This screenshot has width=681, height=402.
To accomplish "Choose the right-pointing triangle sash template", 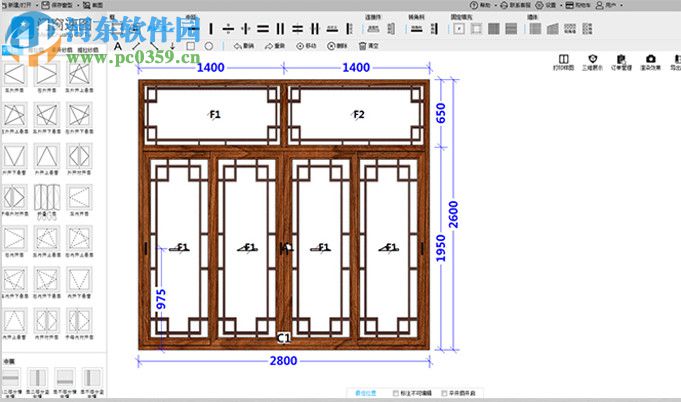I will point(47,74).
